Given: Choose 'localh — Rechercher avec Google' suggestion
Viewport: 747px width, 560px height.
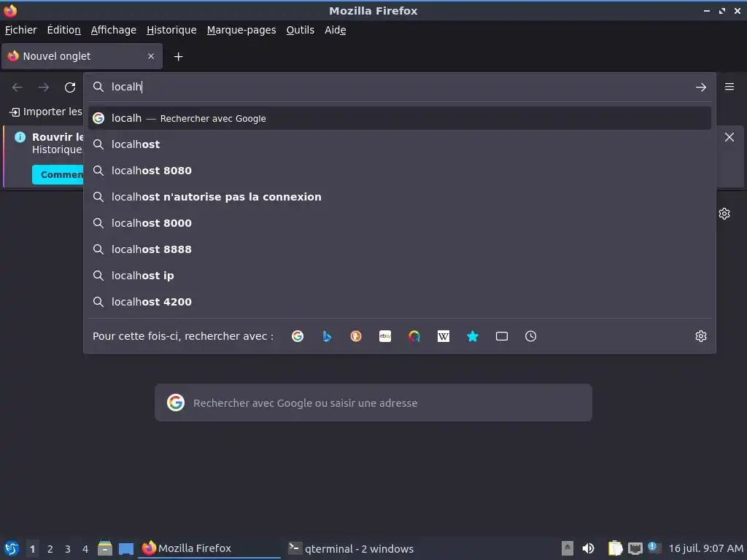Looking at the screenshot, I should click(399, 118).
